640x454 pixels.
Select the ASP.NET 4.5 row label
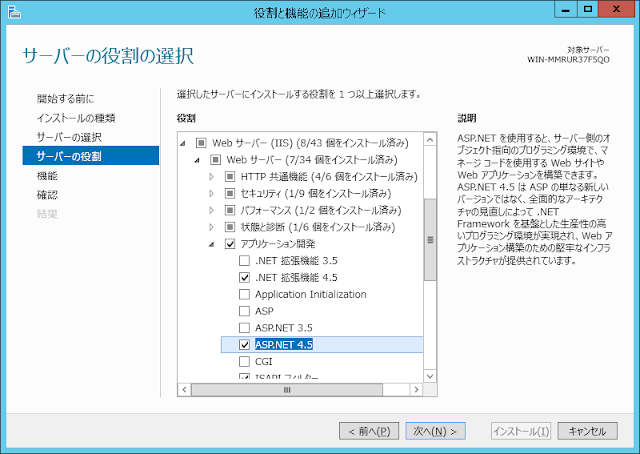(284, 345)
